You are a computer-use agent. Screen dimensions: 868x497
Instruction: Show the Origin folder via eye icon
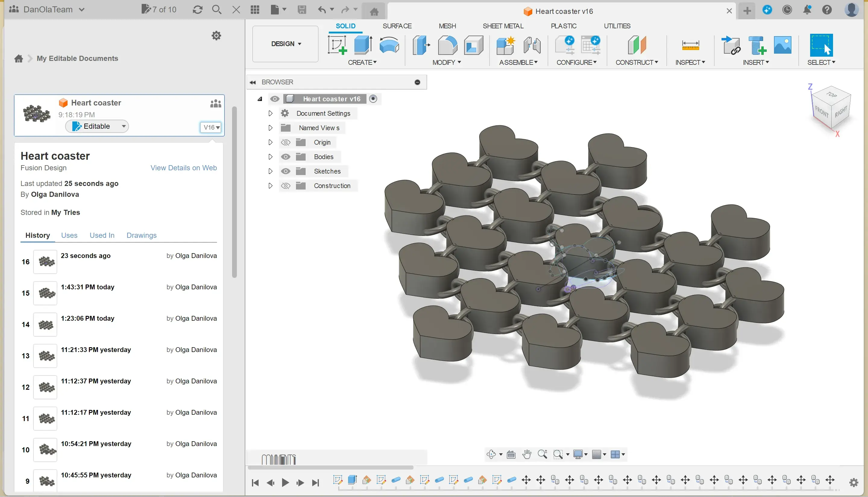click(285, 142)
